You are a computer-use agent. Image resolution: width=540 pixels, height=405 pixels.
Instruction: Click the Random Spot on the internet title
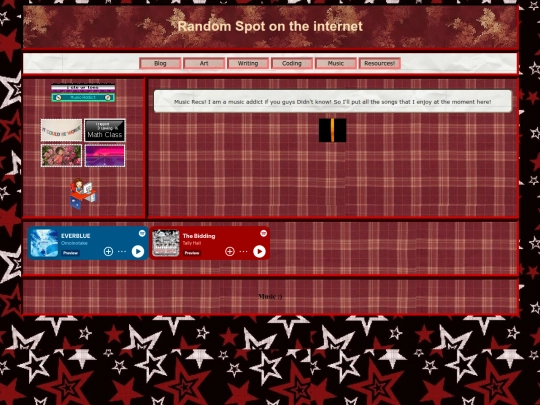(x=270, y=27)
